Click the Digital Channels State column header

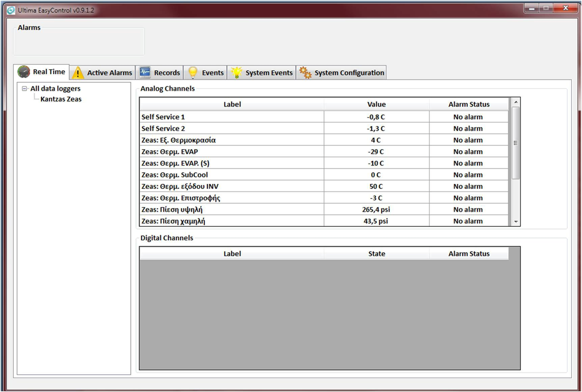tap(376, 254)
